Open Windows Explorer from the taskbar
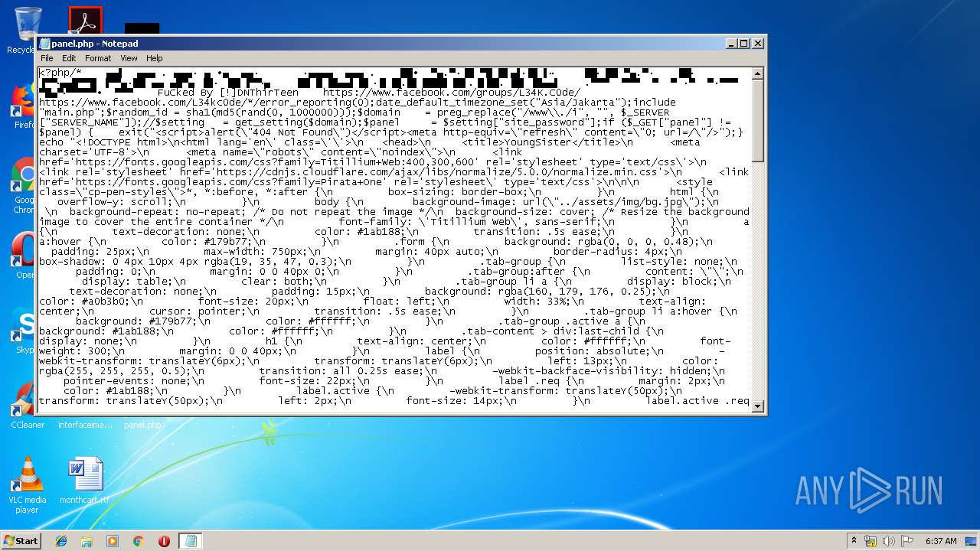The height and width of the screenshot is (551, 980). 87,541
